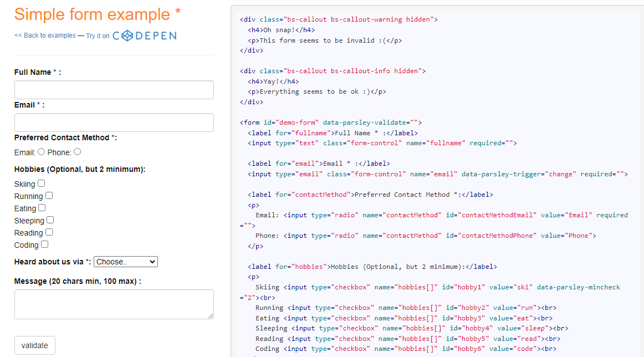Click the Full Name text field

(x=114, y=90)
